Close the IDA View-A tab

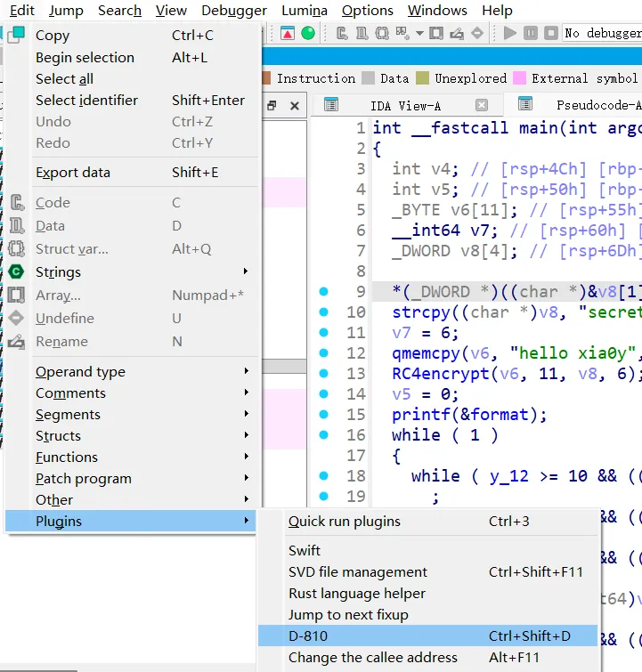[x=482, y=105]
